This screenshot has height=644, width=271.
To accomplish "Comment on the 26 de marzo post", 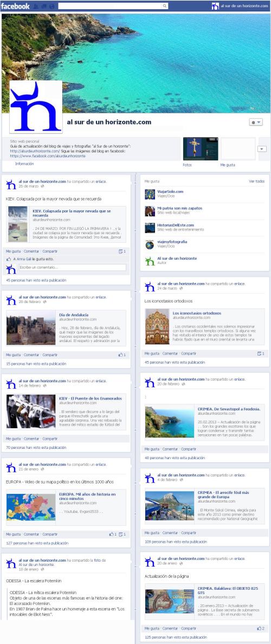I will pos(31,252).
